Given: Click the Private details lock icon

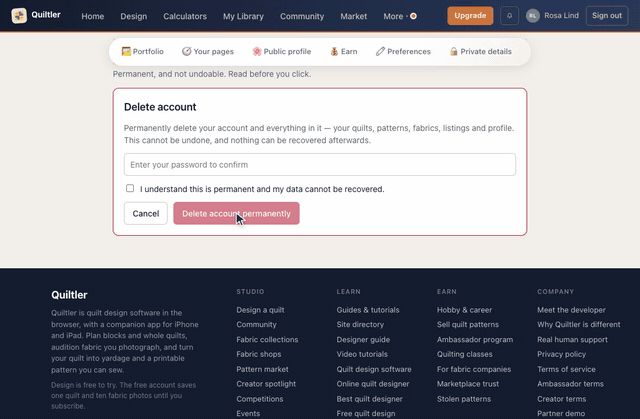Looking at the screenshot, I should (453, 51).
